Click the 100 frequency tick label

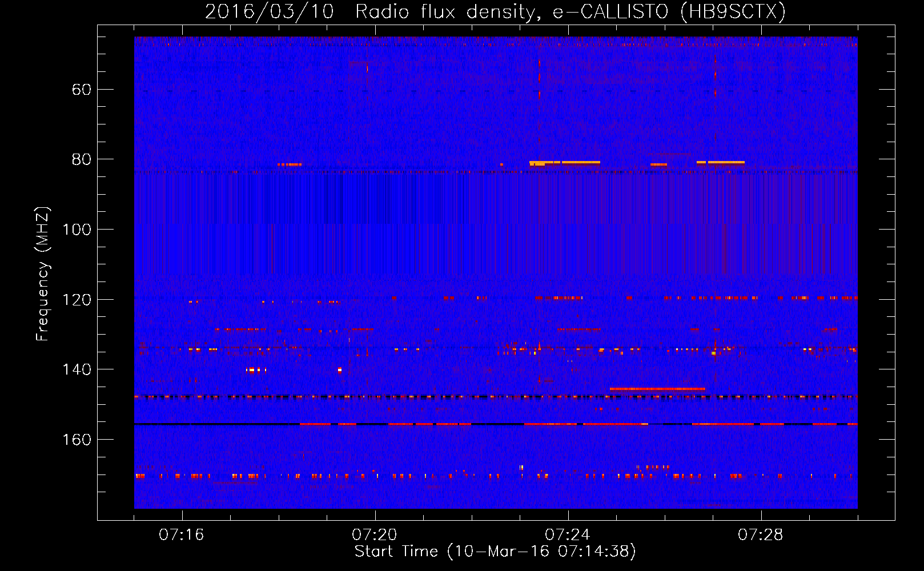(77, 230)
